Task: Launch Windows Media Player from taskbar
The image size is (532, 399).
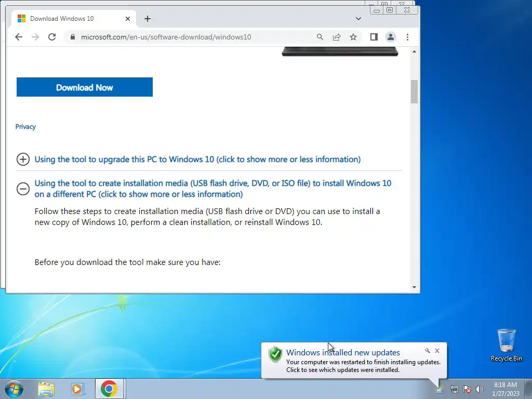Action: click(x=77, y=389)
